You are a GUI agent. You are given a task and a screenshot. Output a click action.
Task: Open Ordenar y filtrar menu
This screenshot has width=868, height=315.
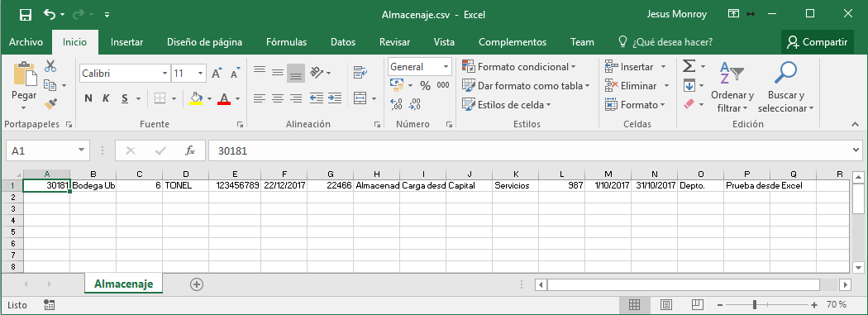click(732, 86)
